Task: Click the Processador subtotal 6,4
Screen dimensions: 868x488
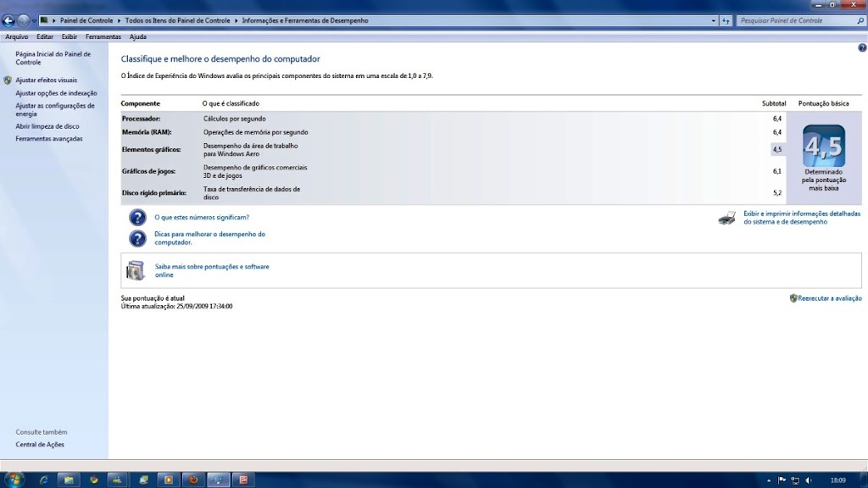Action: point(777,119)
